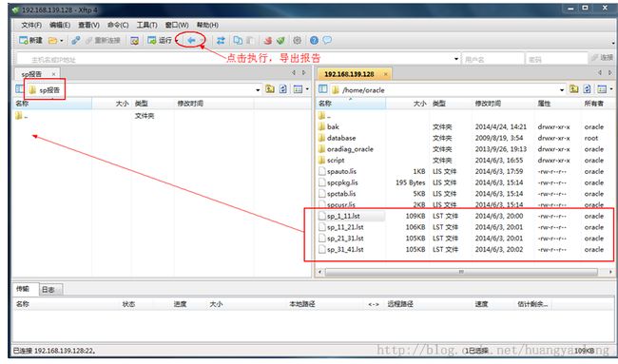Click the 运行 run button
The width and height of the screenshot is (618, 364).
click(x=160, y=40)
